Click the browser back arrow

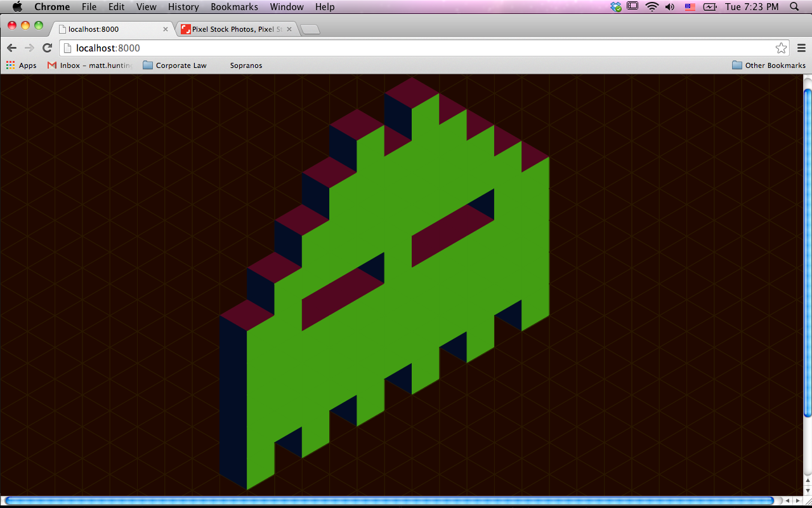tap(11, 48)
